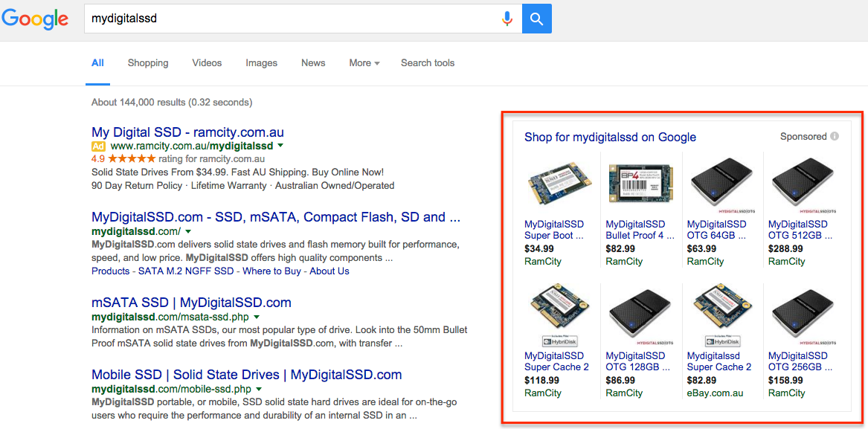The height and width of the screenshot is (429, 868).
Task: Expand dropdown arrow beside www.ramcity.com.au/mydigitalssd
Action: [x=280, y=146]
